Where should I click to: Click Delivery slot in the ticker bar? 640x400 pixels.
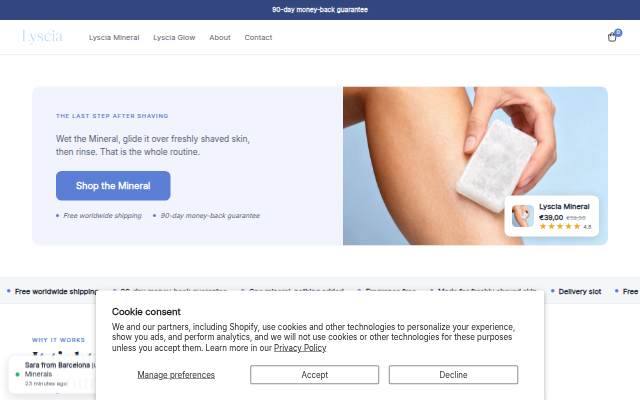[x=580, y=291]
